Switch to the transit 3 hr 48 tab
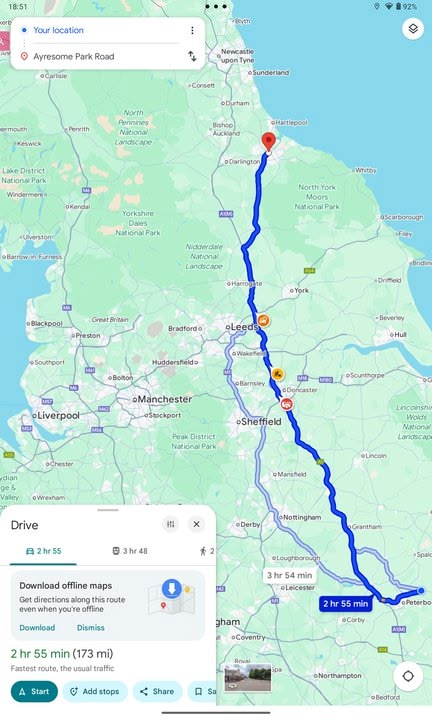Screen dimensions: 432x720 click(x=130, y=551)
